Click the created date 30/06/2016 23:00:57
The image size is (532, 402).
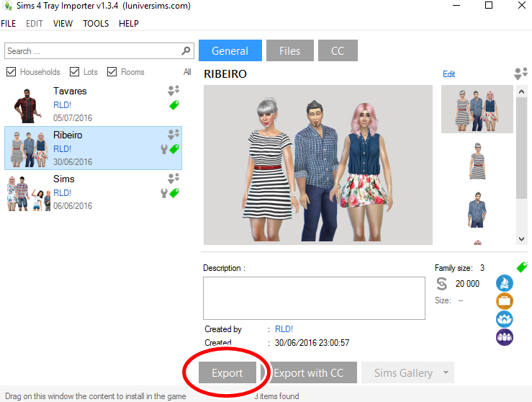point(312,343)
